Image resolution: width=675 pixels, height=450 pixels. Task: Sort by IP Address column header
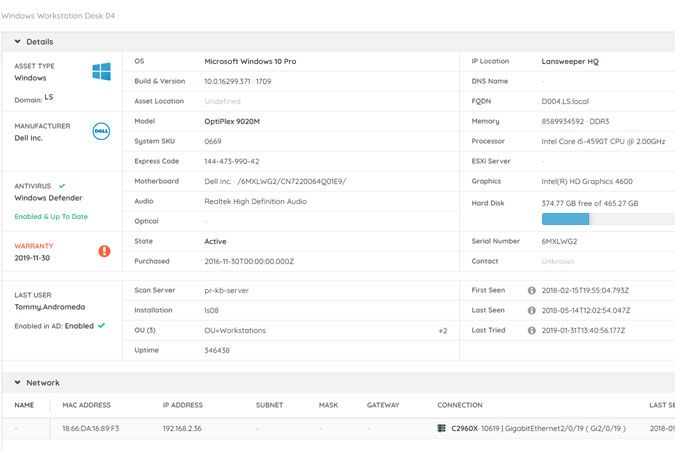point(182,405)
